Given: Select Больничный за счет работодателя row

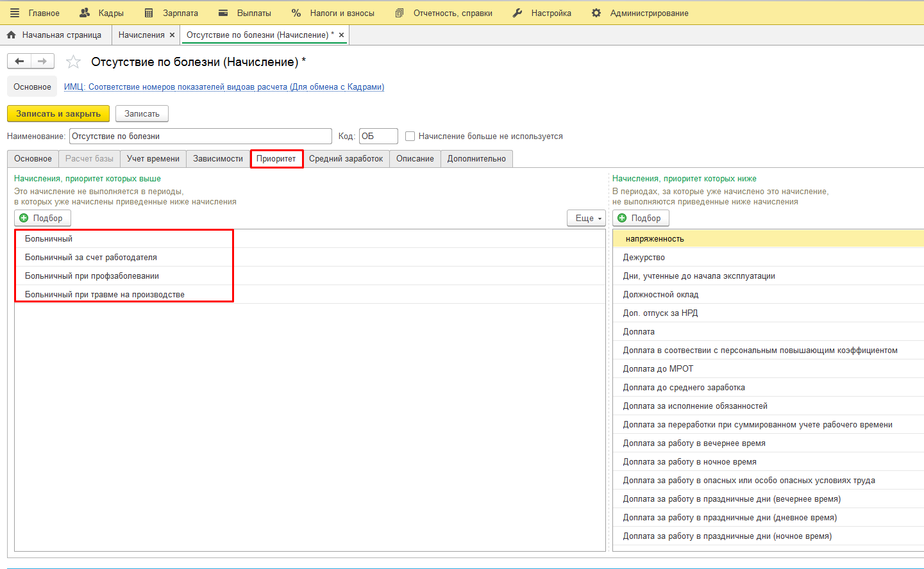Looking at the screenshot, I should click(91, 258).
